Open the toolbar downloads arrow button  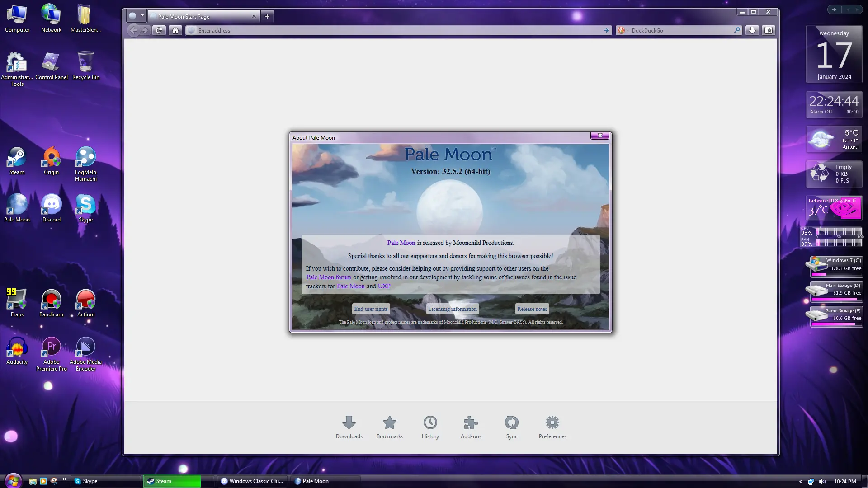(x=752, y=30)
